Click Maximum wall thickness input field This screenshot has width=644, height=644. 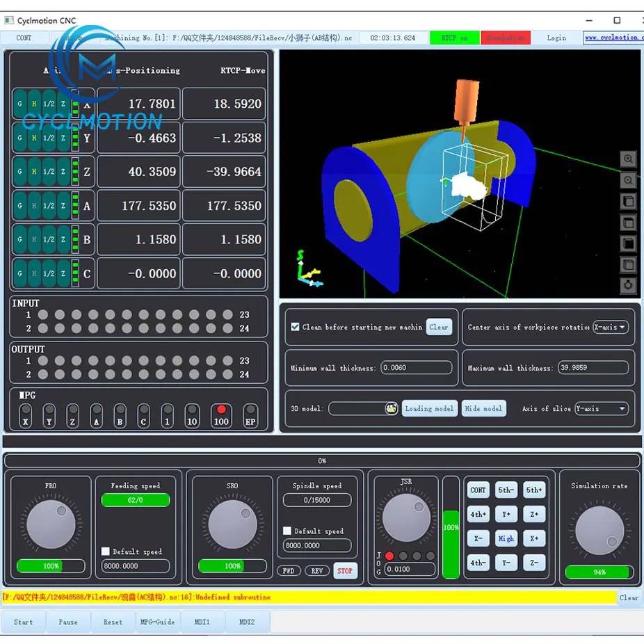click(x=593, y=368)
